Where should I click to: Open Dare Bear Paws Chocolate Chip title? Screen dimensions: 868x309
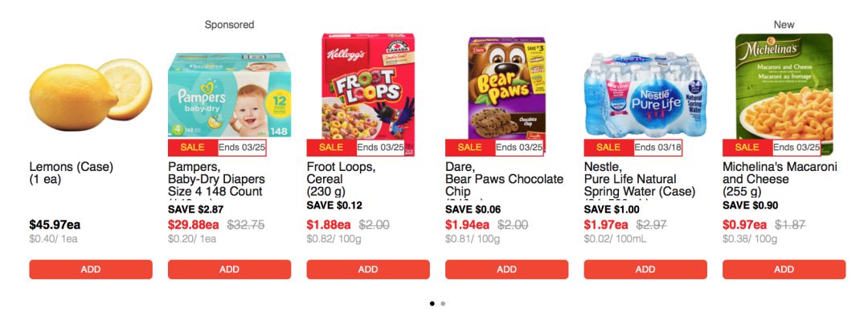[504, 179]
